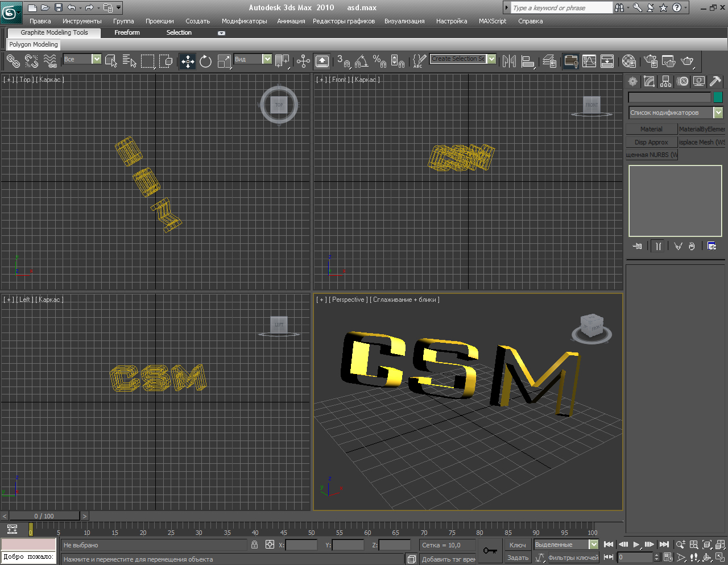Toggle 3D Snaps
Image resolution: width=728 pixels, height=565 pixels.
[344, 61]
